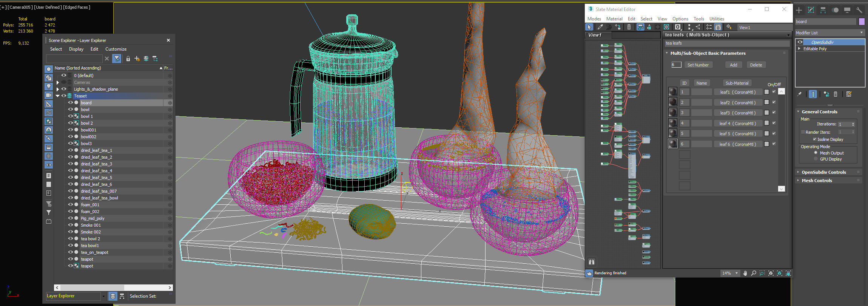
Task: Open Material menu in Slate editor
Action: pos(614,19)
